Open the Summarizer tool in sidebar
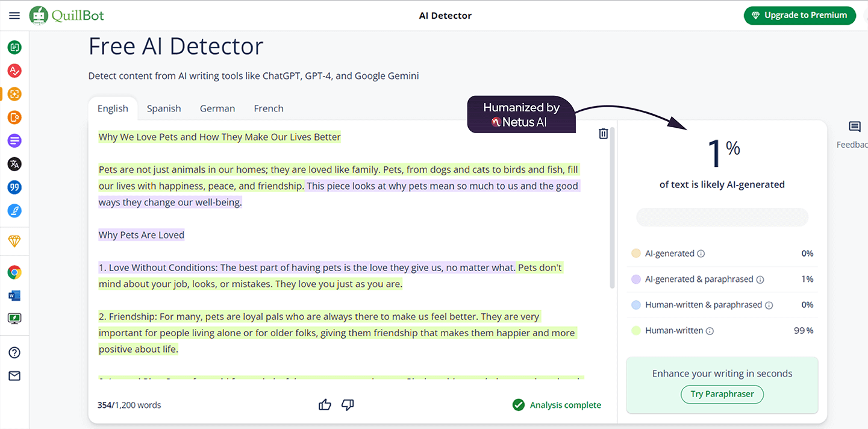This screenshot has height=429, width=868. 14,141
